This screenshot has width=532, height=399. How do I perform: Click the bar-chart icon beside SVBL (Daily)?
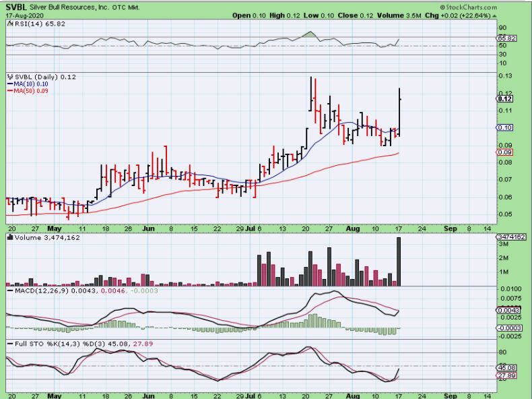click(11, 77)
